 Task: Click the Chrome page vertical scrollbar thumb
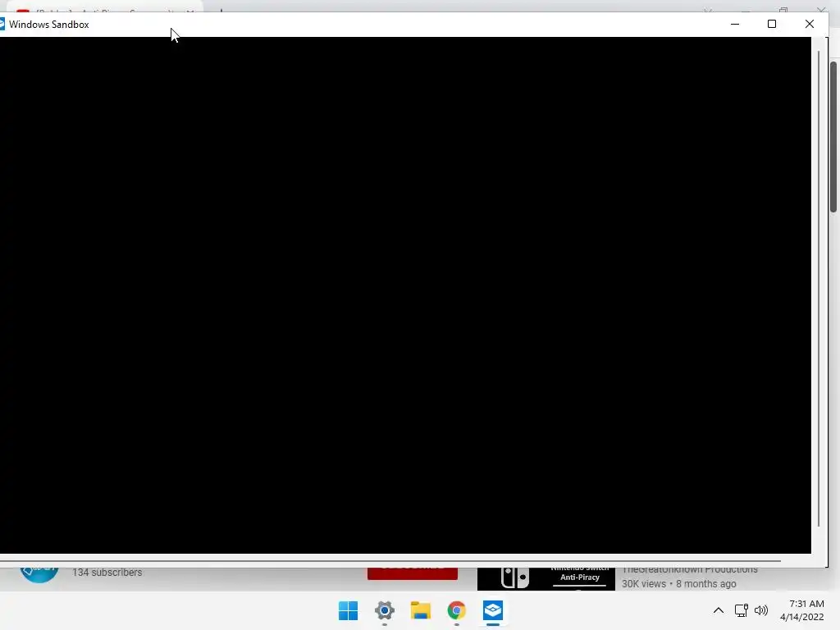click(833, 137)
